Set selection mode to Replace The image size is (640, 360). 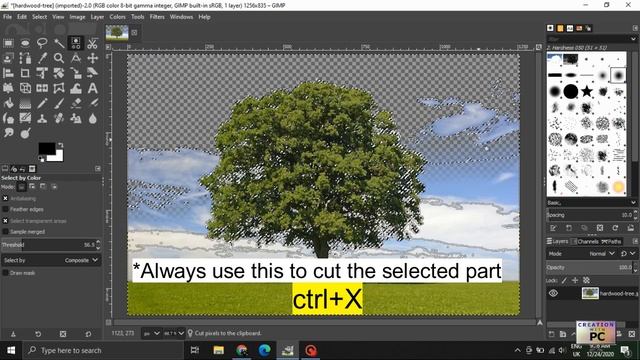(x=22, y=187)
